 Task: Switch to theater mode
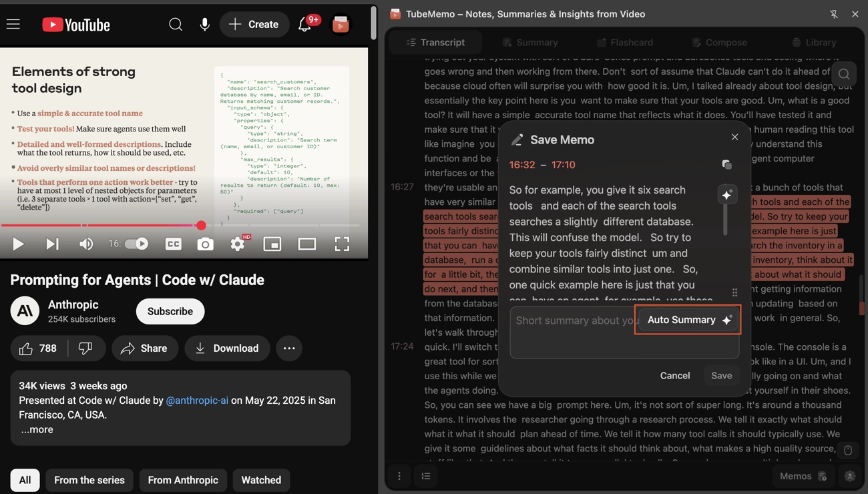pos(307,244)
